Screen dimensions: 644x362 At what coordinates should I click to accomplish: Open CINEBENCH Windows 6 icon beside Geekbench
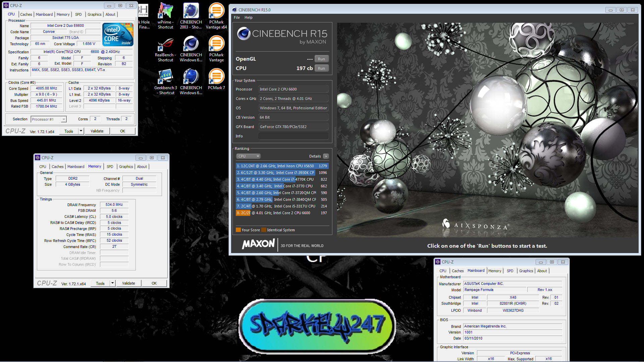(x=191, y=81)
